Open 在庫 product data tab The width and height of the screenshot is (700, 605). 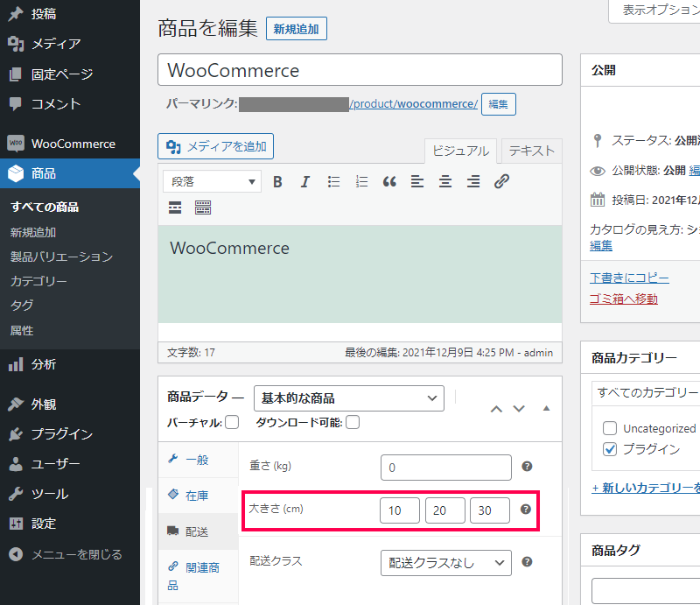pos(199,496)
